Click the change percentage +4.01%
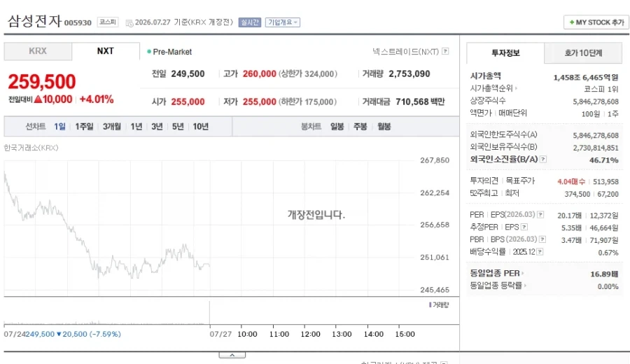 pyautogui.click(x=97, y=99)
